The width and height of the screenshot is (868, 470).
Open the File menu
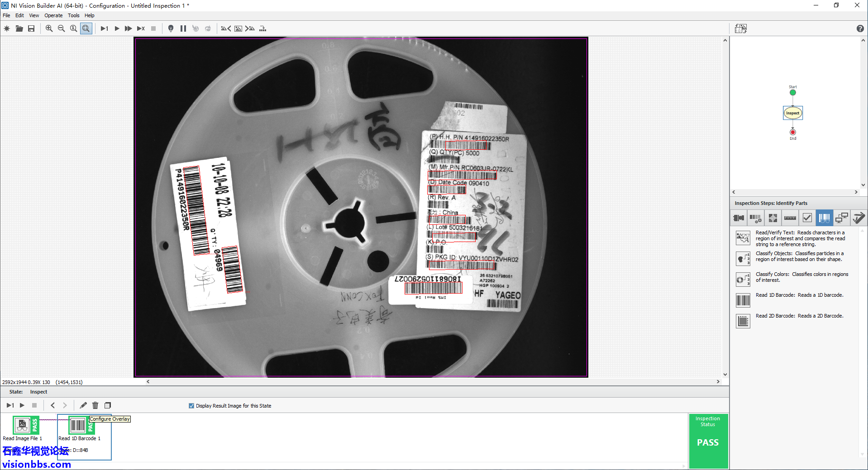pos(6,15)
